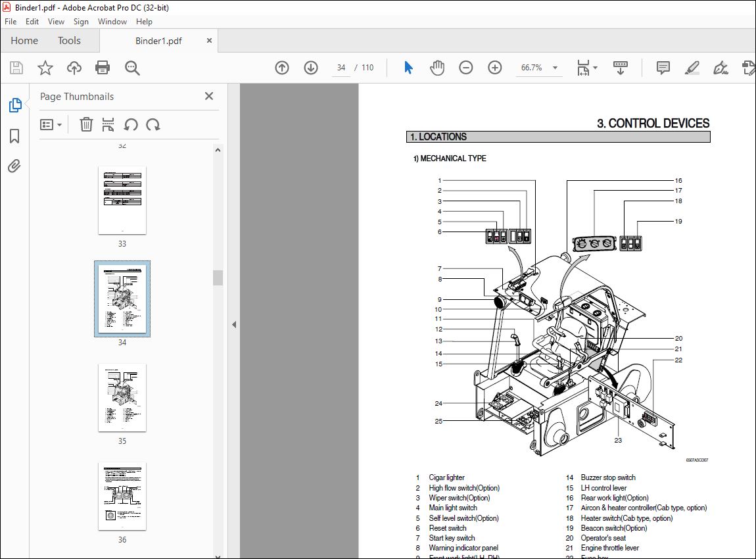Add a comment with the sticky note tool
The height and width of the screenshot is (559, 756).
coord(663,68)
